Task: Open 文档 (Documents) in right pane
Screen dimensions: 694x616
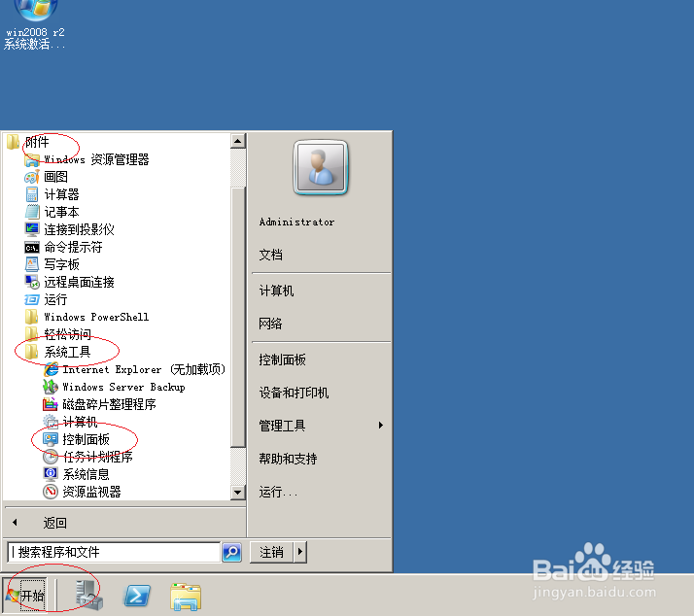Action: (x=271, y=255)
